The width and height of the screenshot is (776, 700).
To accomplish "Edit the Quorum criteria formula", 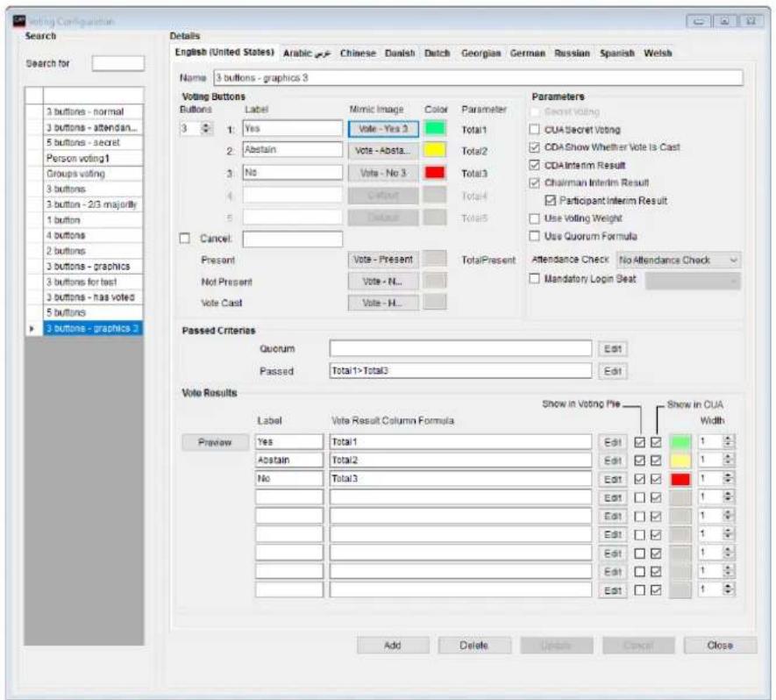I will point(613,349).
